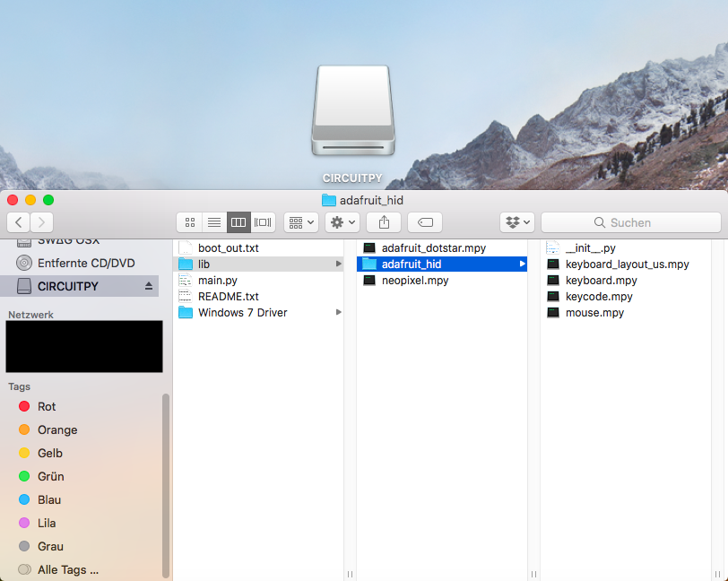
Task: Select keyboard_layout_us.mpy file
Action: (x=626, y=264)
